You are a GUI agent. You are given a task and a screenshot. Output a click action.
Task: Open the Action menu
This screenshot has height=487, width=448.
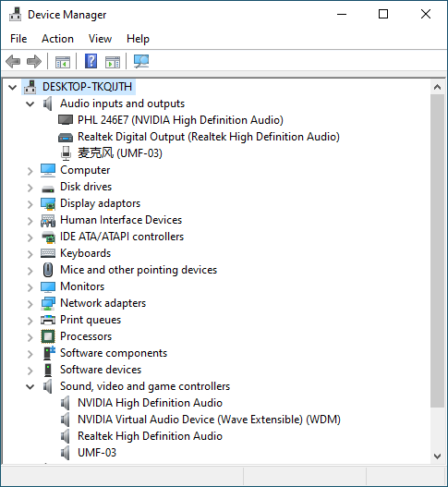pyautogui.click(x=58, y=39)
